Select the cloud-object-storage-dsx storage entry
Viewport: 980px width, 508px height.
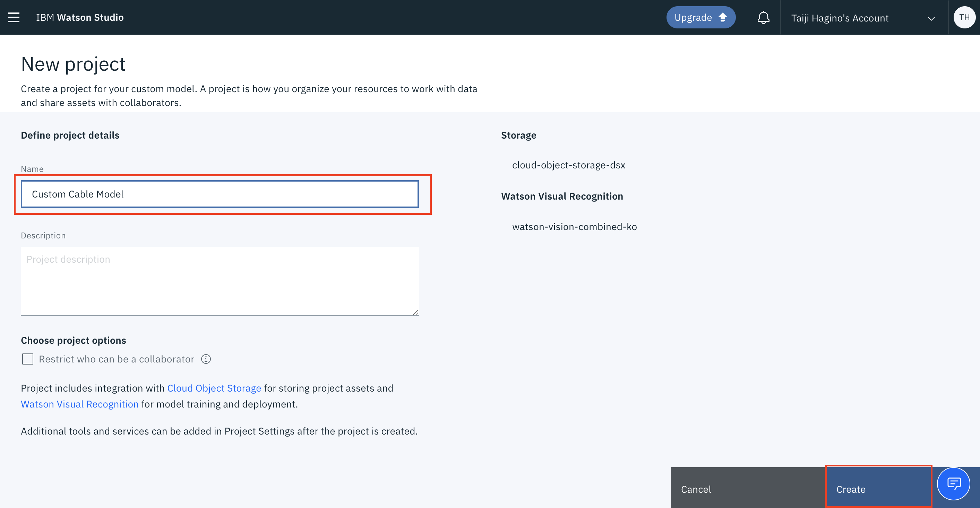click(x=568, y=165)
